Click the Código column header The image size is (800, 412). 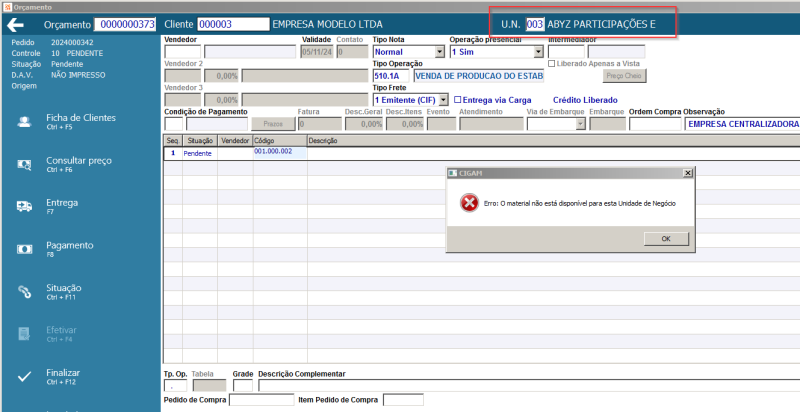[280, 141]
